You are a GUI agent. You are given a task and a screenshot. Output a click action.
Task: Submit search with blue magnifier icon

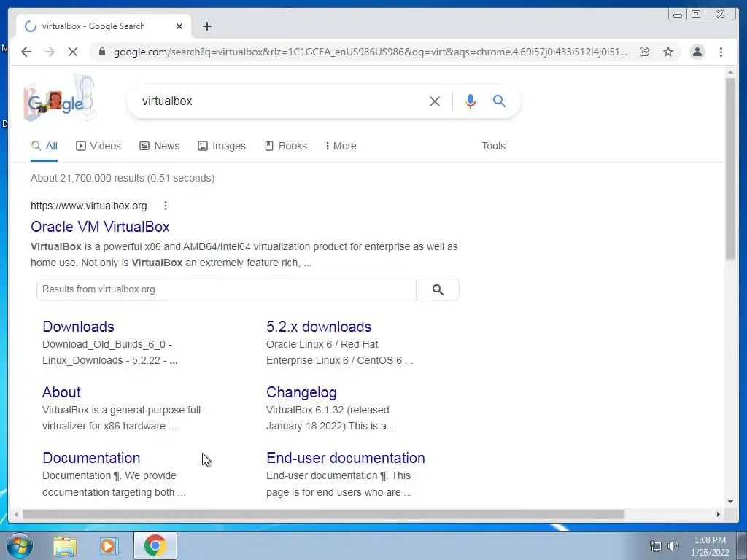(x=499, y=101)
